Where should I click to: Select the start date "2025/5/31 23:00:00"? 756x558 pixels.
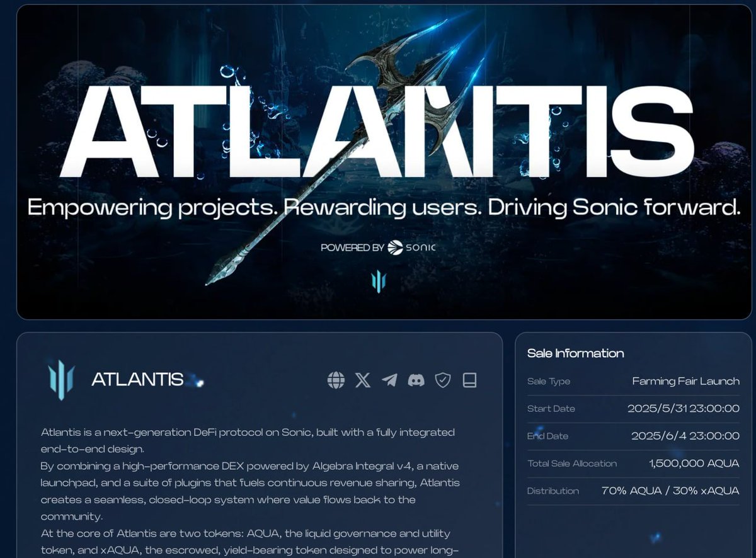684,409
